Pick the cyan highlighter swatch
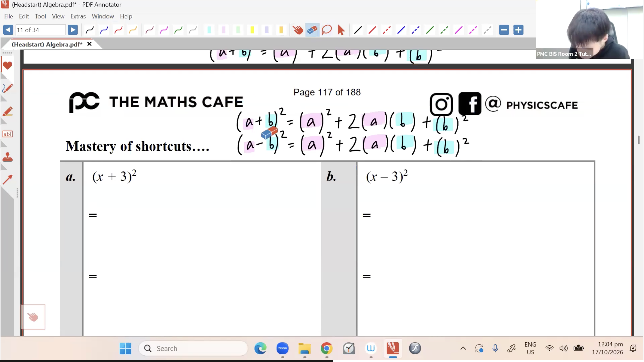644x362 pixels. point(209,30)
